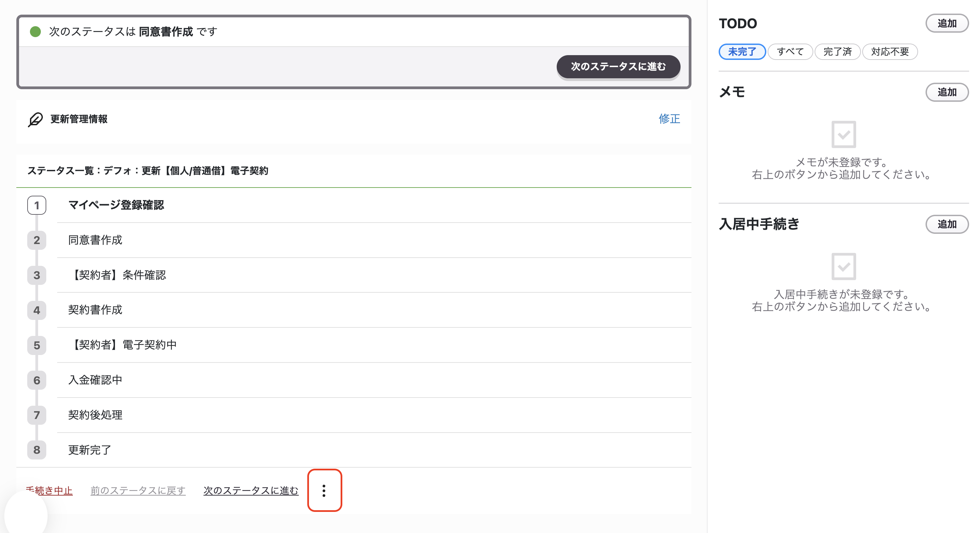Click the green status indicator dot
This screenshot has height=533, width=980.
(x=35, y=32)
